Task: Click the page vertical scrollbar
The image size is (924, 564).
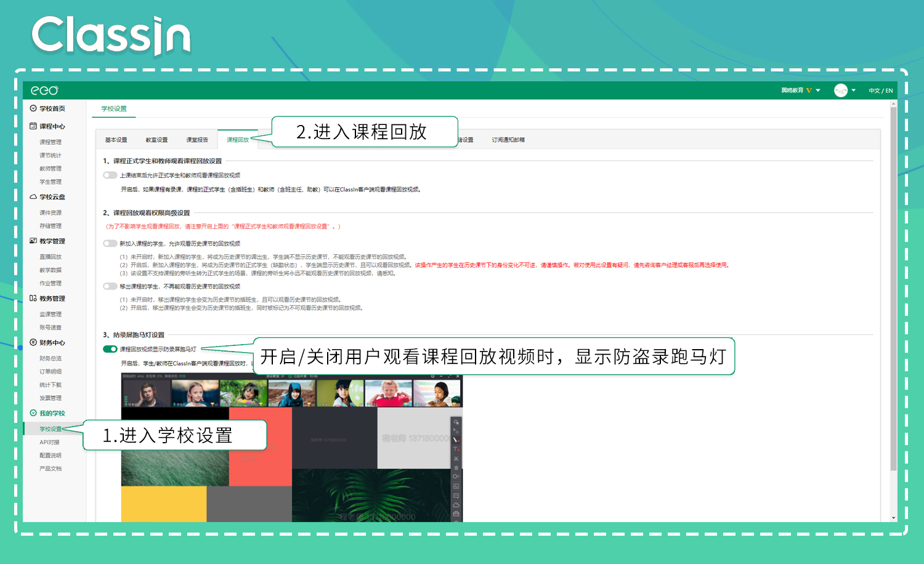Action: [x=894, y=289]
